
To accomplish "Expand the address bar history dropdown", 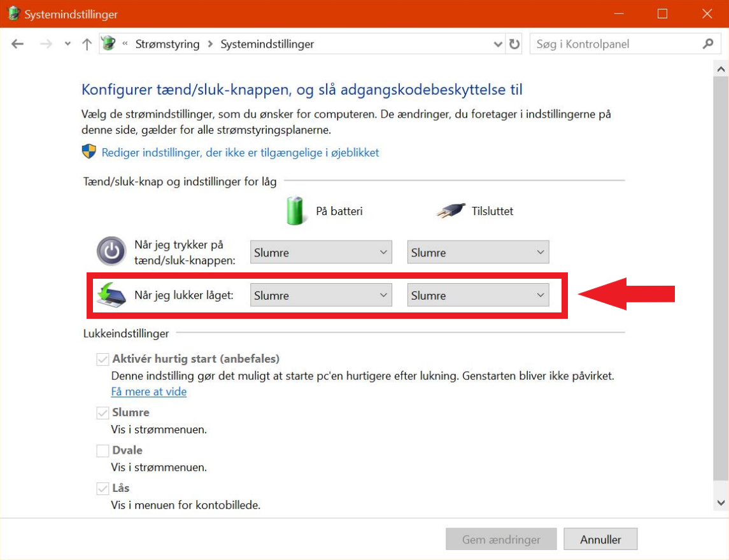I will [498, 44].
